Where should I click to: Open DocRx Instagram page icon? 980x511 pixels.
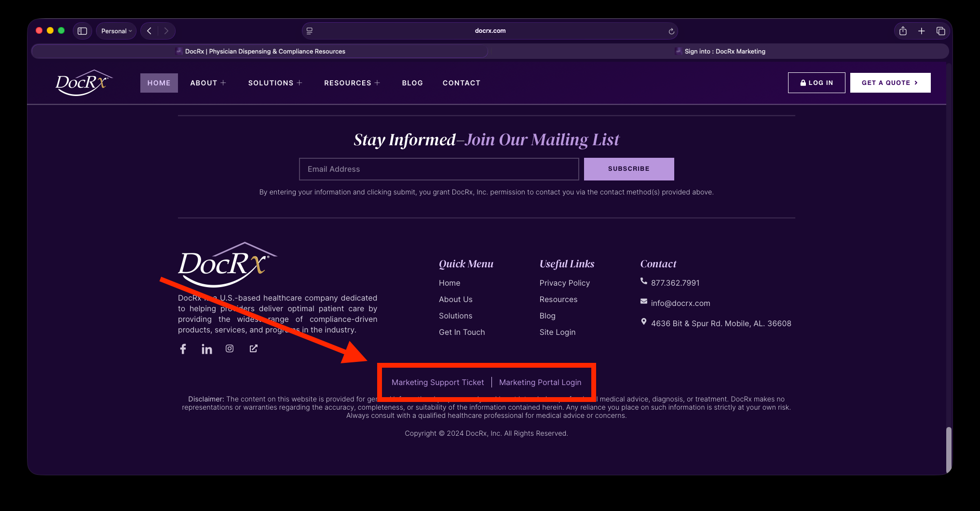click(230, 348)
